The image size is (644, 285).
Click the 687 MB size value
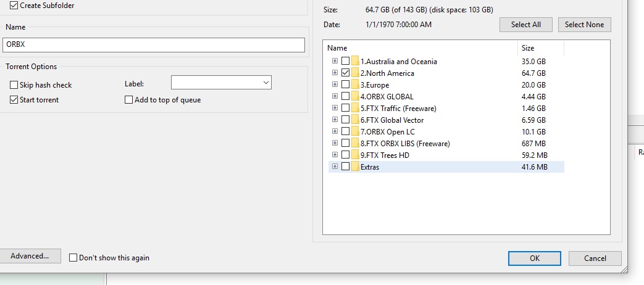click(533, 144)
